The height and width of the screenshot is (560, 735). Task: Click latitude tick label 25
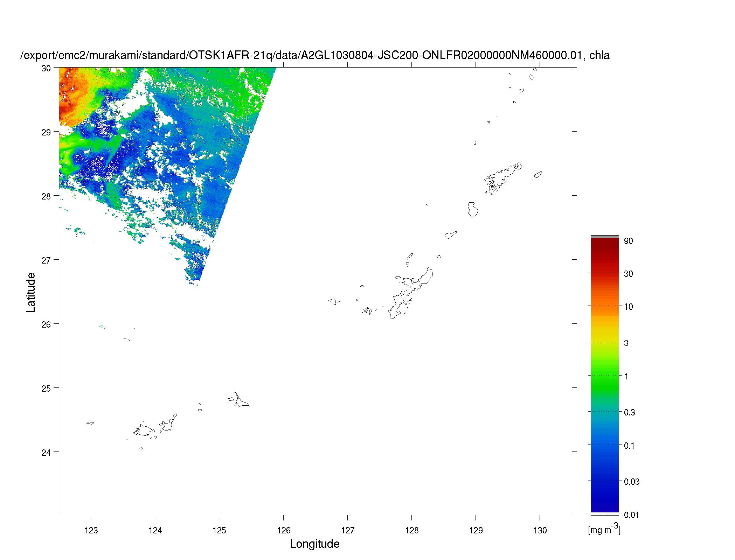pos(46,388)
